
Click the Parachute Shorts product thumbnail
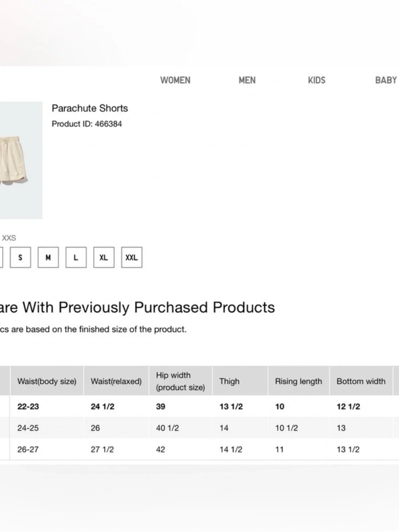[x=21, y=160]
